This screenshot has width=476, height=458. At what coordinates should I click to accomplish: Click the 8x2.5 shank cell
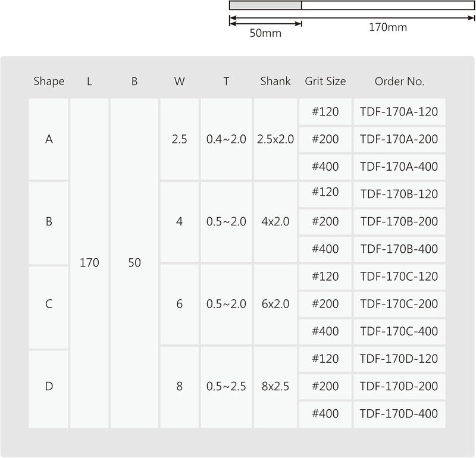[x=275, y=387]
